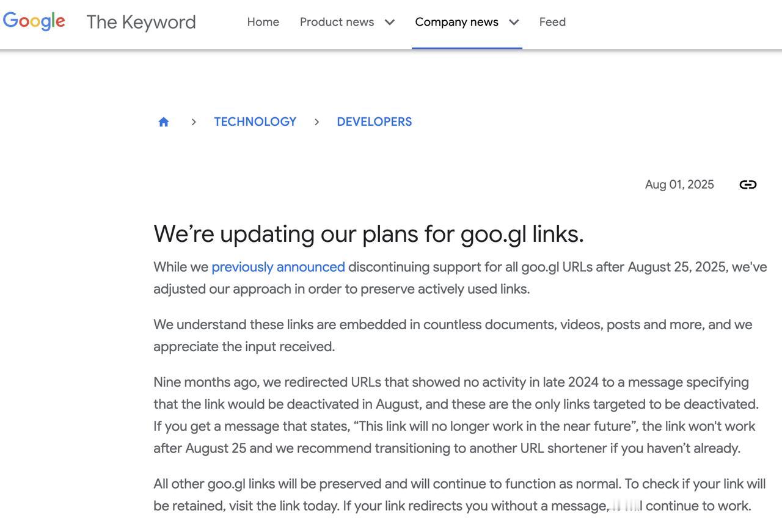
Task: Go to the Home nav item
Action: tap(263, 22)
